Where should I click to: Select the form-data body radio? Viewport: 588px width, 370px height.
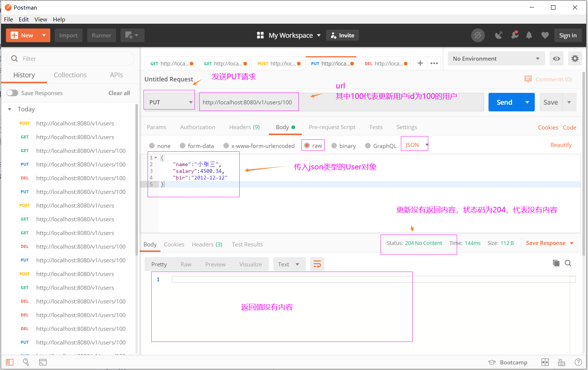[x=182, y=146]
